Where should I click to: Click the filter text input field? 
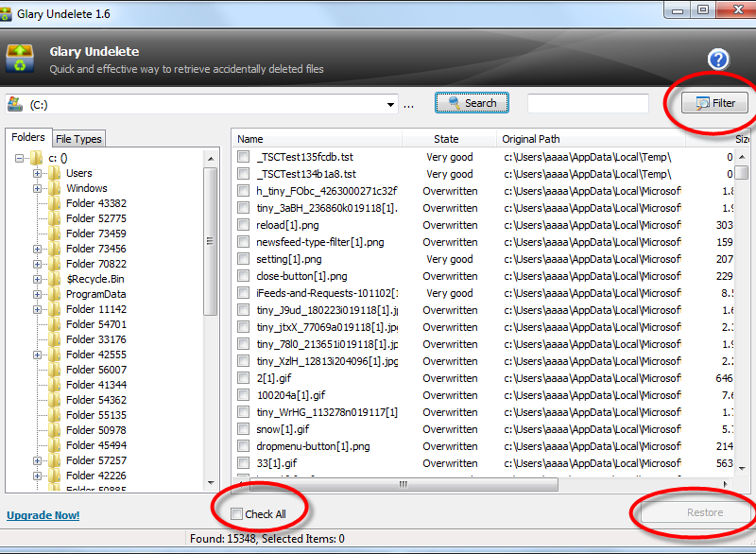point(588,103)
